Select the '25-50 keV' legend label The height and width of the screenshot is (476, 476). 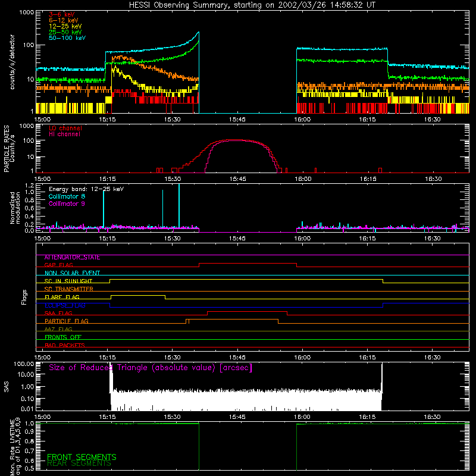65,32
